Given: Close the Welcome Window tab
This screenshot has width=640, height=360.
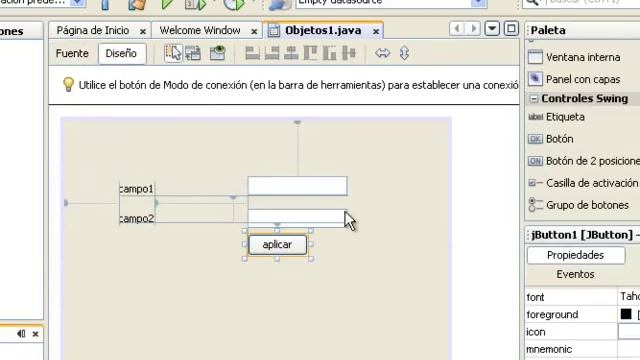Looking at the screenshot, I should (x=254, y=31).
